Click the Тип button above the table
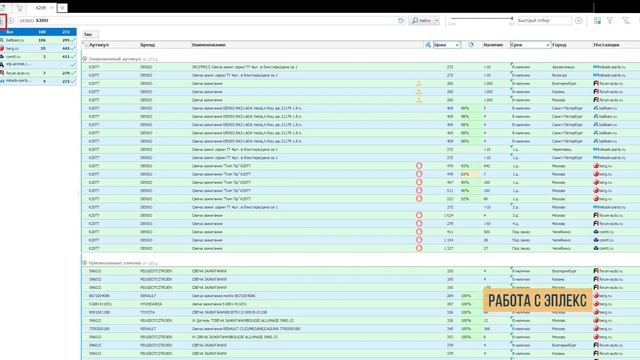Viewport: 640px width, 360px height. pyautogui.click(x=91, y=35)
